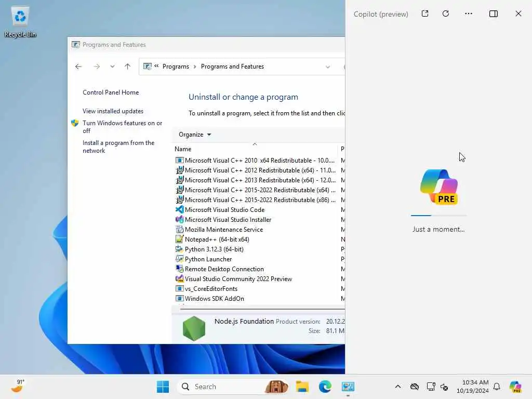
Task: Select Visual C++ 2015-2022 Redistributable (x86) row
Action: tap(256, 200)
